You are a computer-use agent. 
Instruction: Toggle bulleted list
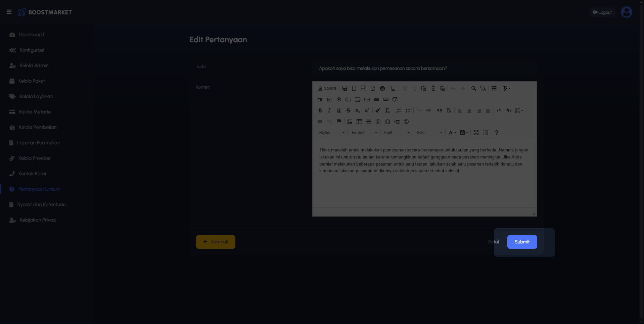(408, 110)
